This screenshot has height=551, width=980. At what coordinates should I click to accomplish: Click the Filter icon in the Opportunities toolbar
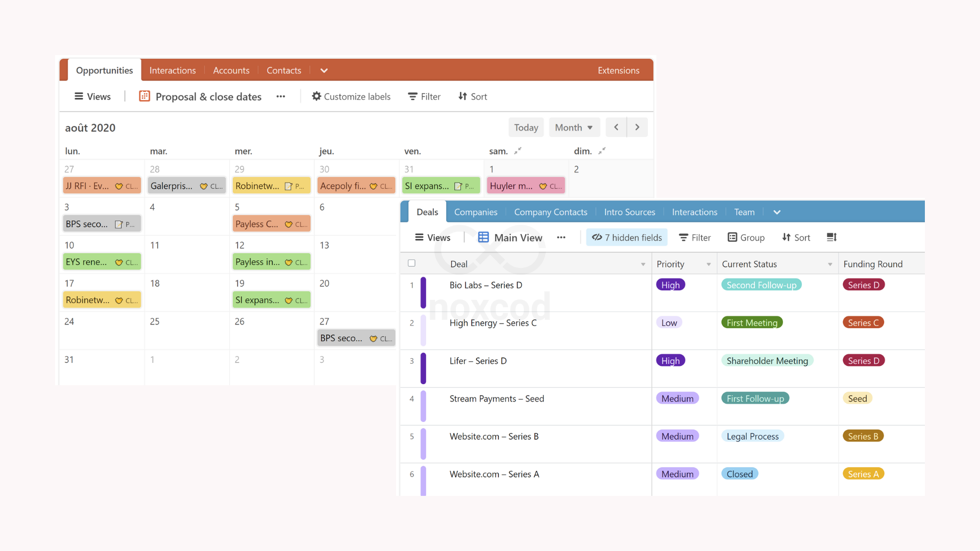(413, 96)
